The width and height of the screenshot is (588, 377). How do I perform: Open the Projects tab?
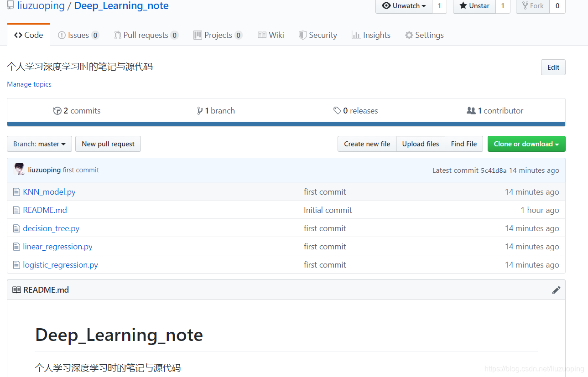pyautogui.click(x=218, y=35)
